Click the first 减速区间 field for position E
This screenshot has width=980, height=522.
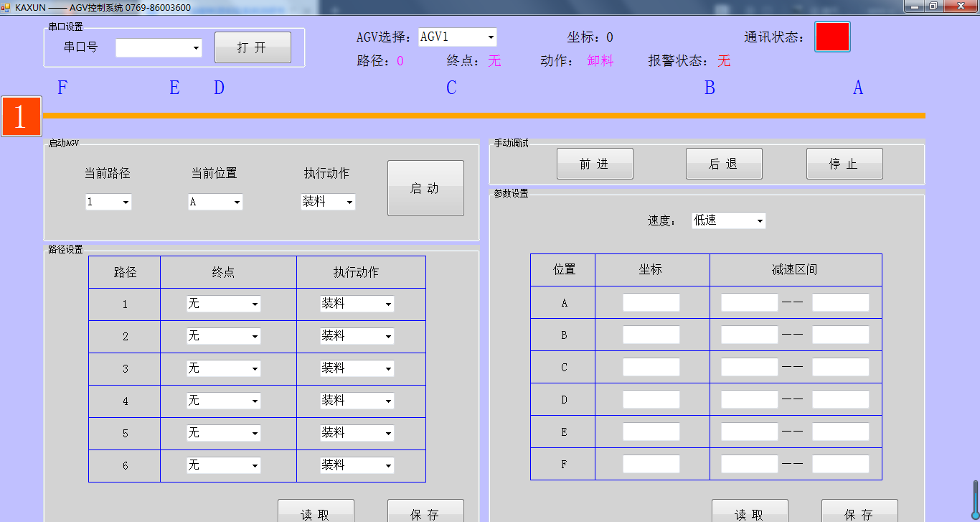point(750,432)
